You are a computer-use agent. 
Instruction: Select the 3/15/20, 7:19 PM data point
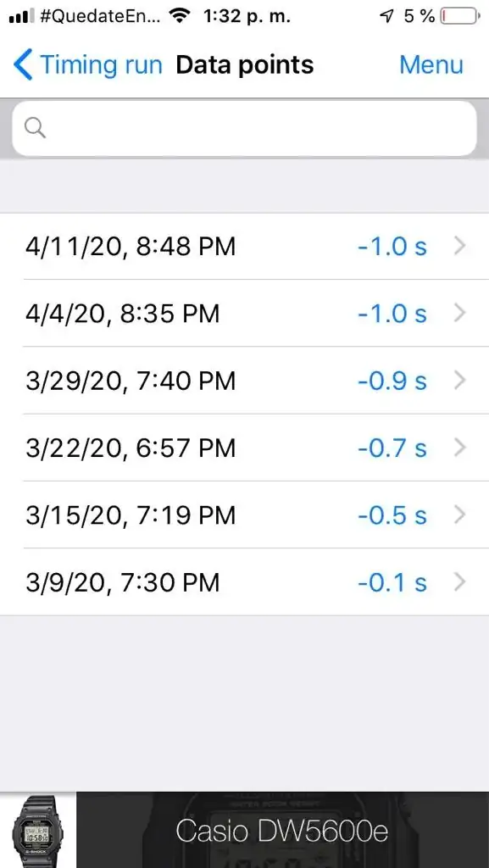pyautogui.click(x=244, y=515)
